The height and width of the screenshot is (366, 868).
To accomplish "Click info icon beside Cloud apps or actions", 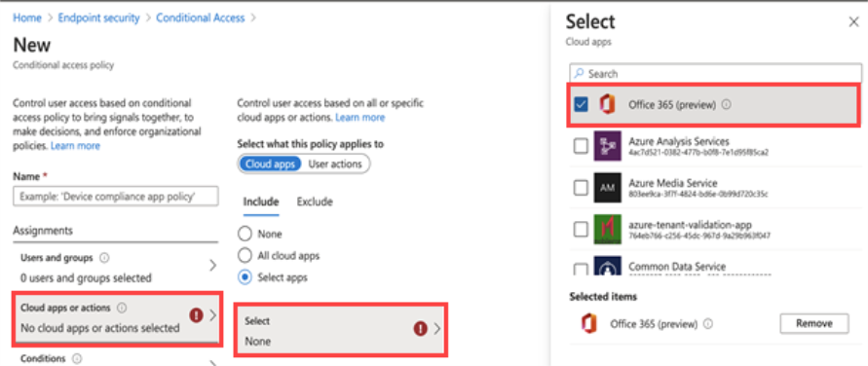I will [123, 308].
